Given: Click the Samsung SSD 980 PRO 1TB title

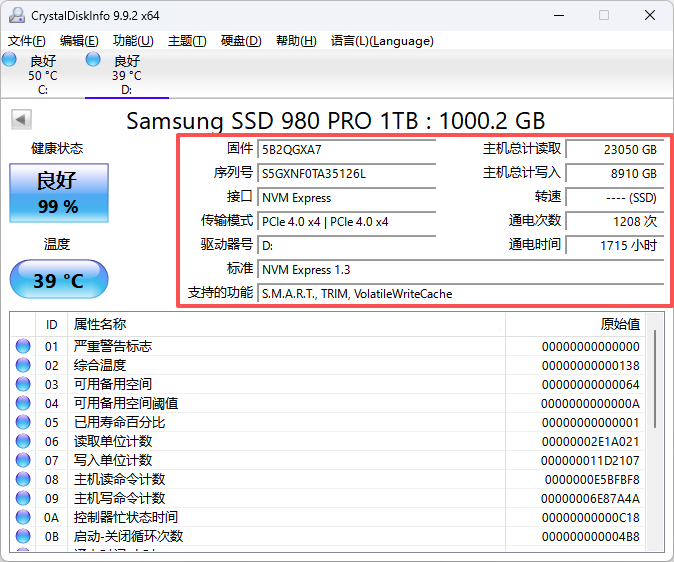Looking at the screenshot, I should (x=336, y=121).
